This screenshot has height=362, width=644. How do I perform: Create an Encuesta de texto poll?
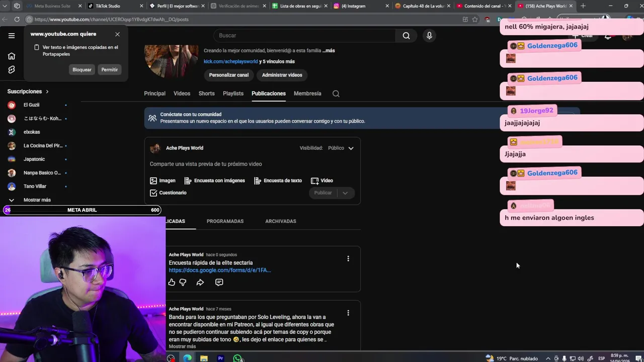[278, 180]
